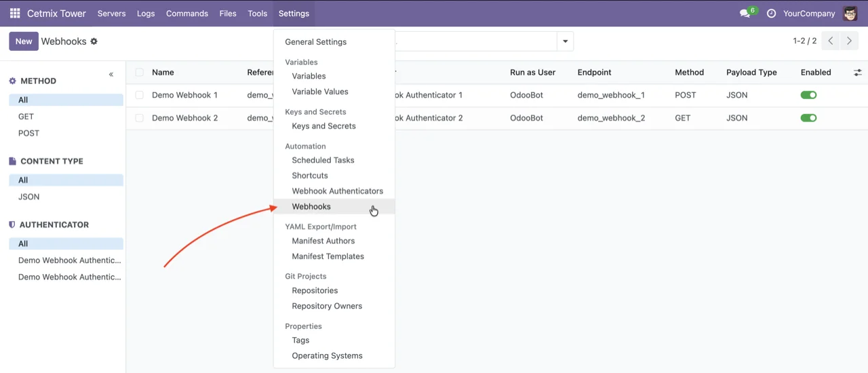Click the Cetmix Tower brand link
The width and height of the screenshot is (868, 373).
(x=56, y=14)
